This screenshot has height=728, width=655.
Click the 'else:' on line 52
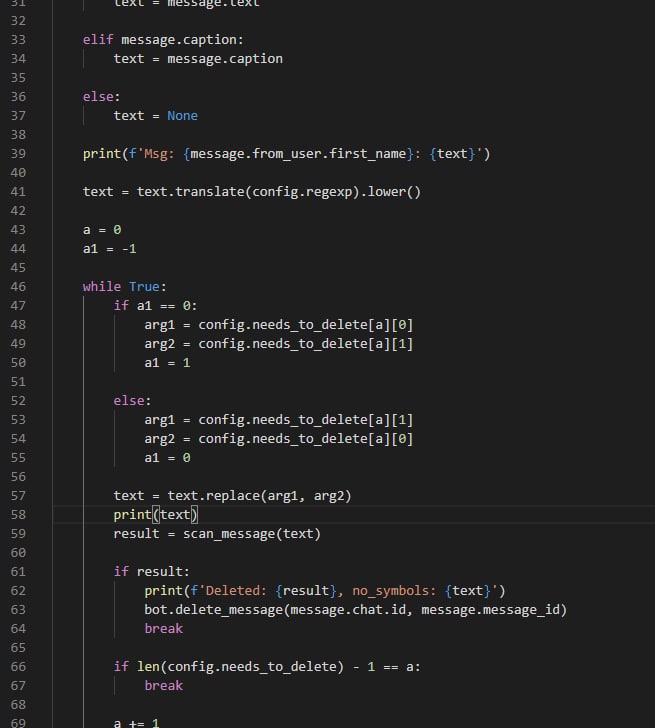tap(132, 401)
